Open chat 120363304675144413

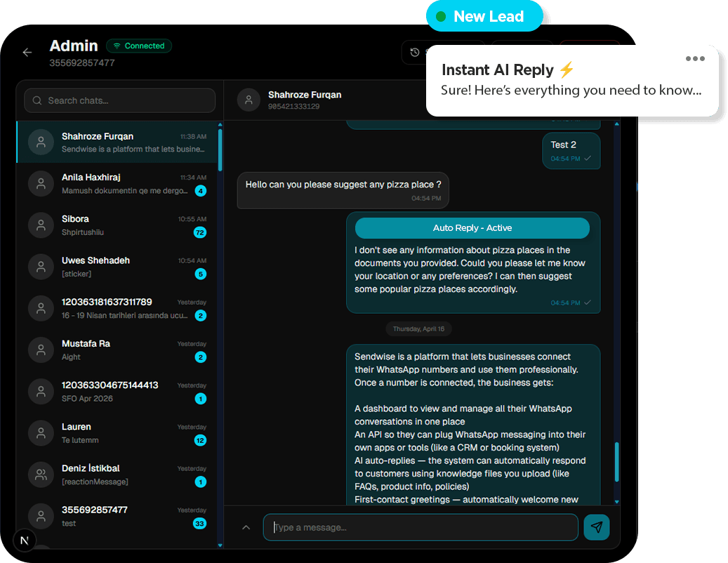coord(117,391)
